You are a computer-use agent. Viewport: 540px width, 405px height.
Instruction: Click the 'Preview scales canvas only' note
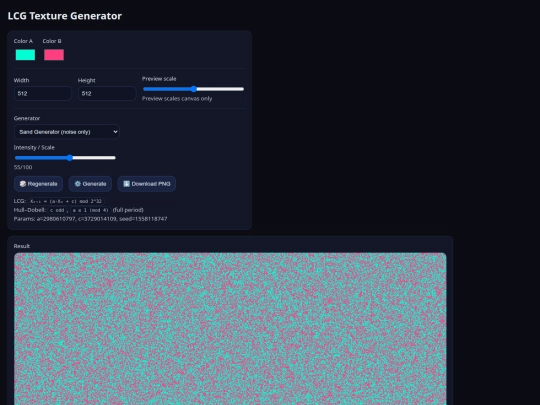[x=177, y=98]
